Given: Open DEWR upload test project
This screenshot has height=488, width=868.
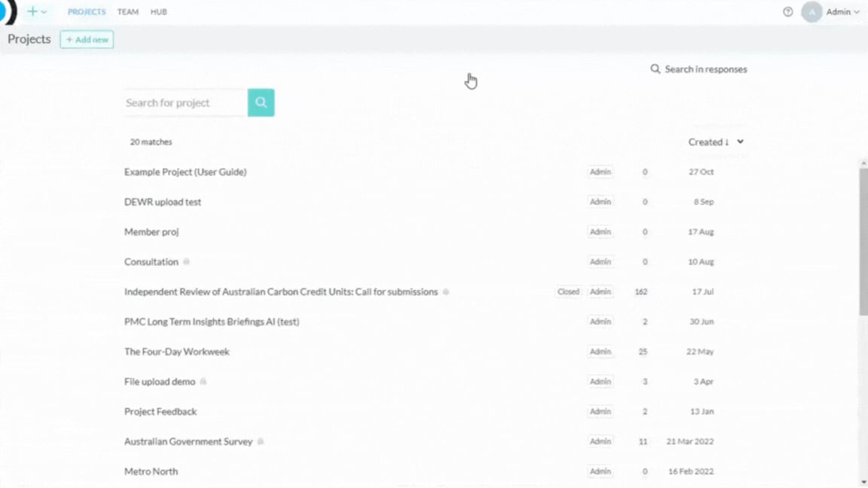Looking at the screenshot, I should (163, 202).
